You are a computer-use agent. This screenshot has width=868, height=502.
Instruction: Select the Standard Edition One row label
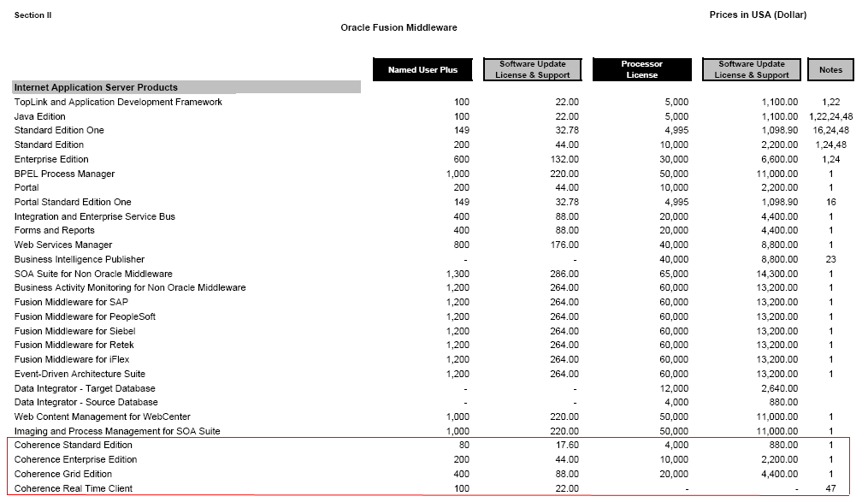point(59,130)
